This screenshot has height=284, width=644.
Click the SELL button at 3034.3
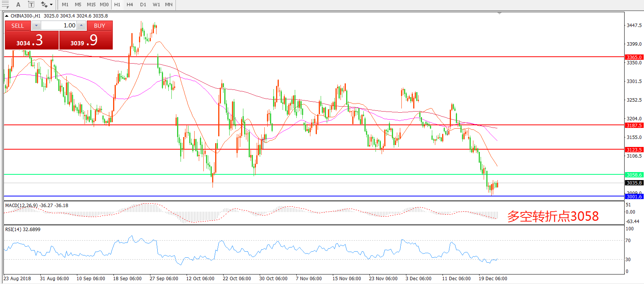(x=32, y=40)
